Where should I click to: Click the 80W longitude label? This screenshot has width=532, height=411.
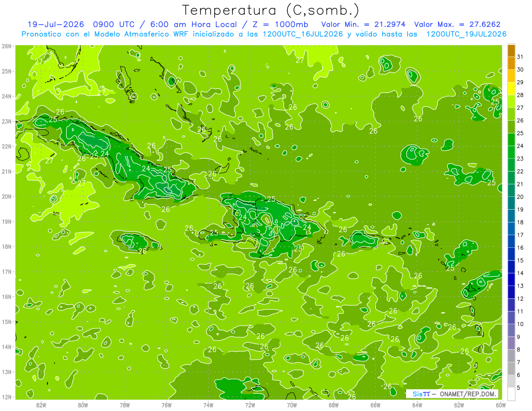pyautogui.click(x=83, y=404)
